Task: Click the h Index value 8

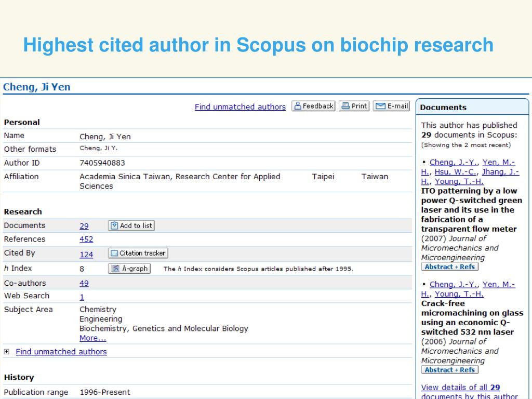Action: click(x=82, y=269)
